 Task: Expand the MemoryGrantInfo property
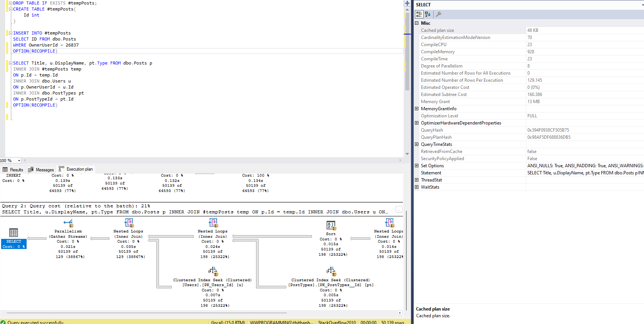[416, 109]
